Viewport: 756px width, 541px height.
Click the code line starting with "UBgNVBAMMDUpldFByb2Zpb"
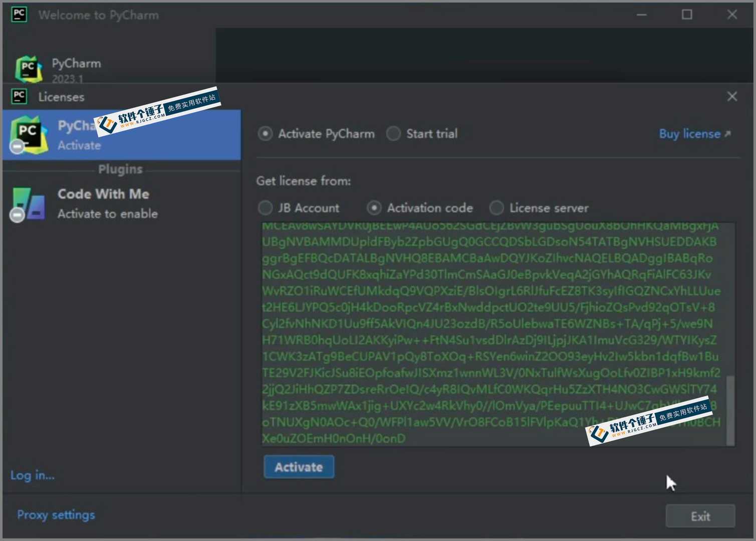(x=489, y=242)
